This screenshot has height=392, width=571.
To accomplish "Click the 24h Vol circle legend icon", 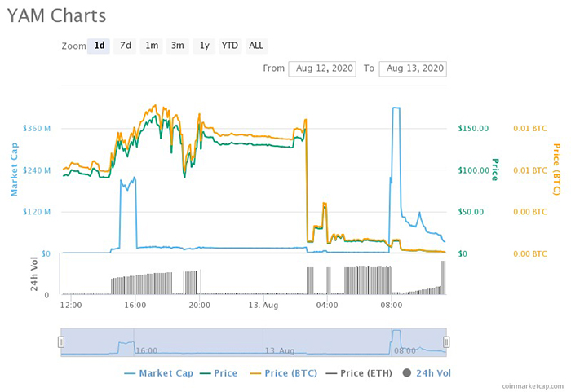I will 406,373.
